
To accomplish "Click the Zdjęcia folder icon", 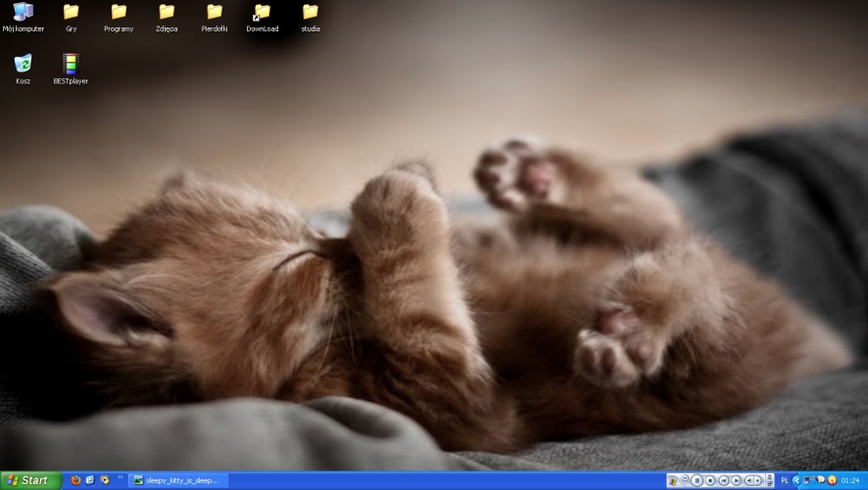I will pos(167,13).
